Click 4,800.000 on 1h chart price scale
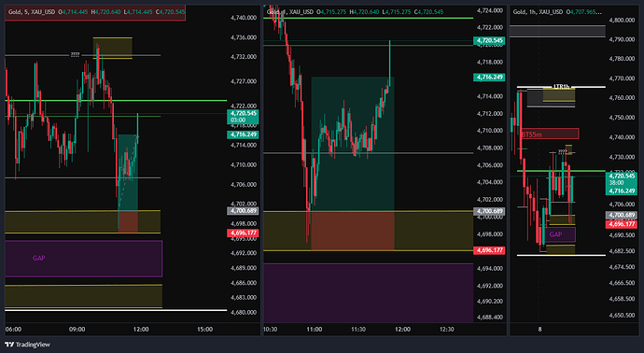644x353 pixels. tap(622, 20)
